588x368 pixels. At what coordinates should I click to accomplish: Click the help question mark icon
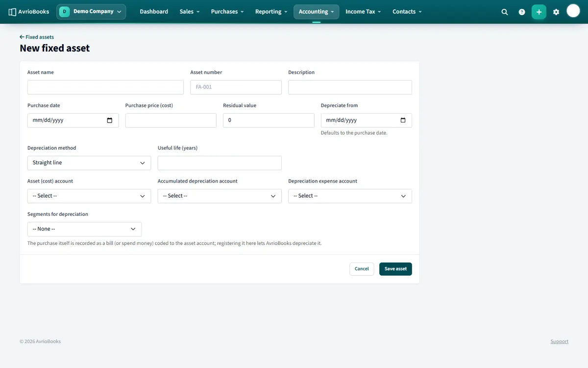522,12
